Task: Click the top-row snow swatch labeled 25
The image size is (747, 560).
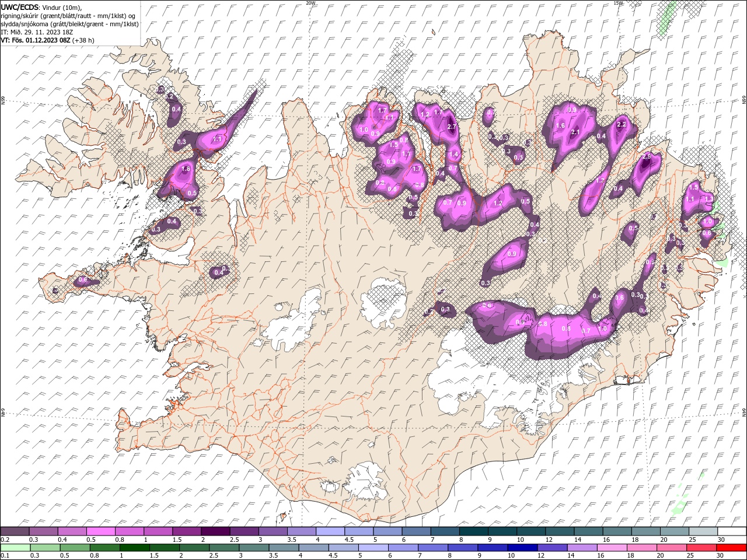Action: 703,531
